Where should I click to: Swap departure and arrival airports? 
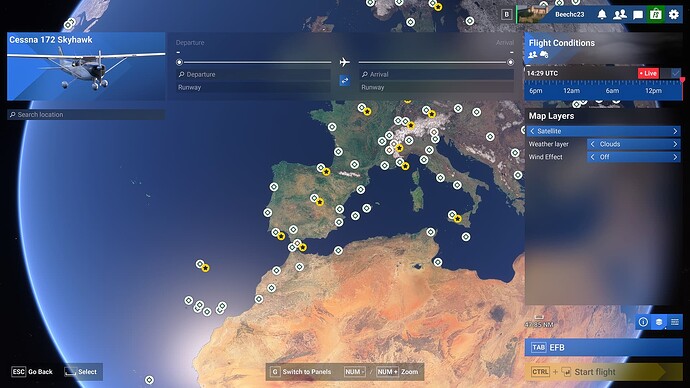pyautogui.click(x=345, y=81)
